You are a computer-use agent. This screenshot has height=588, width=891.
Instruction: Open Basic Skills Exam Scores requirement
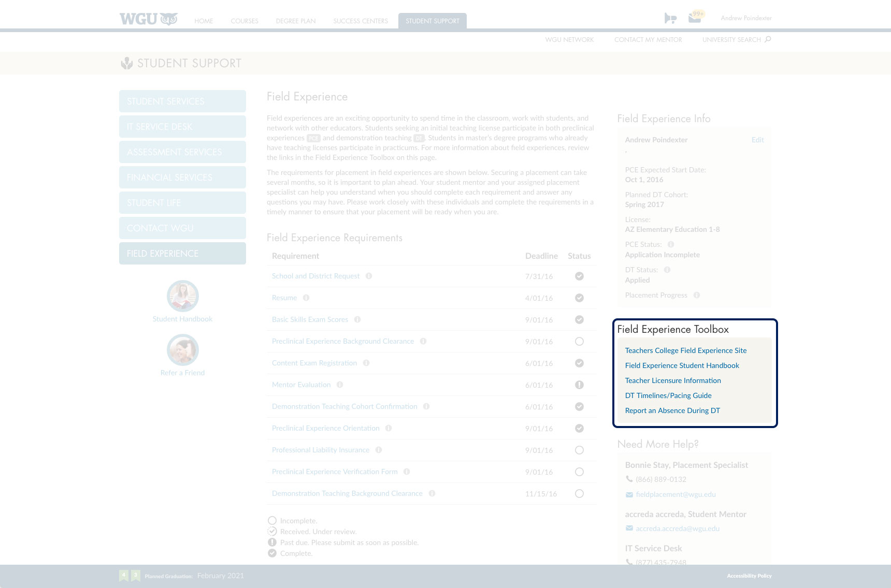pyautogui.click(x=310, y=319)
